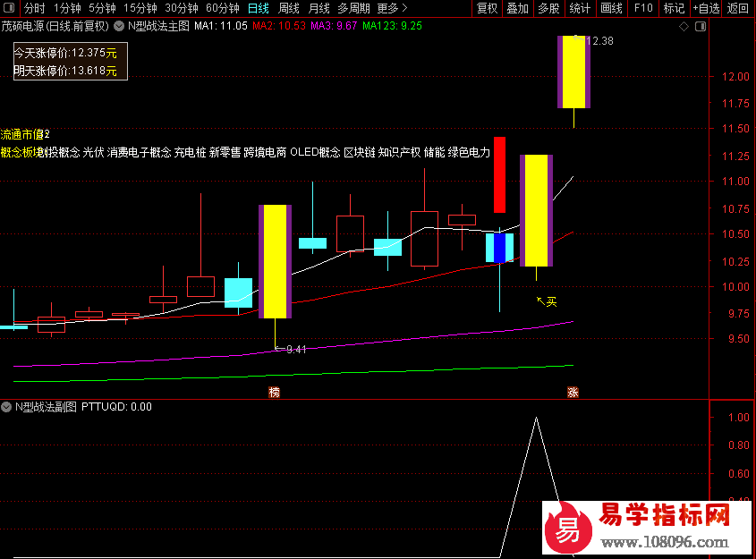Add stock via +自选 button
This screenshot has height=559, width=756.
point(706,8)
